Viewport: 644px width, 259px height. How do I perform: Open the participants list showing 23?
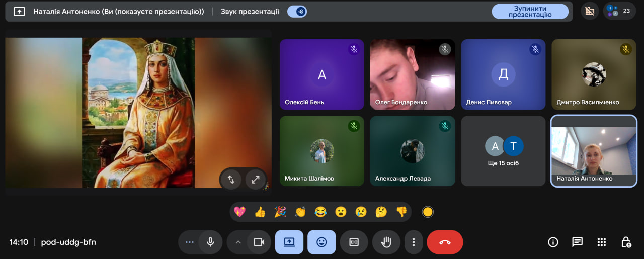[x=619, y=11]
